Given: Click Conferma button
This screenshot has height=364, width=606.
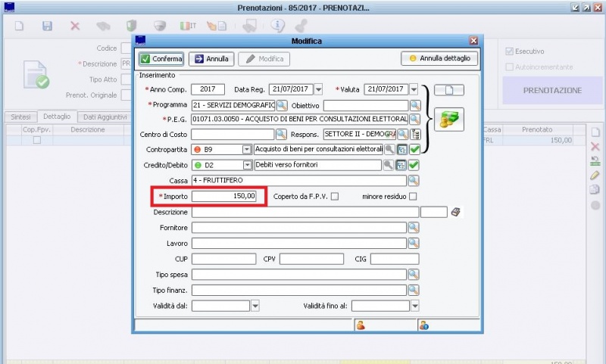Looking at the screenshot, I should click(161, 59).
